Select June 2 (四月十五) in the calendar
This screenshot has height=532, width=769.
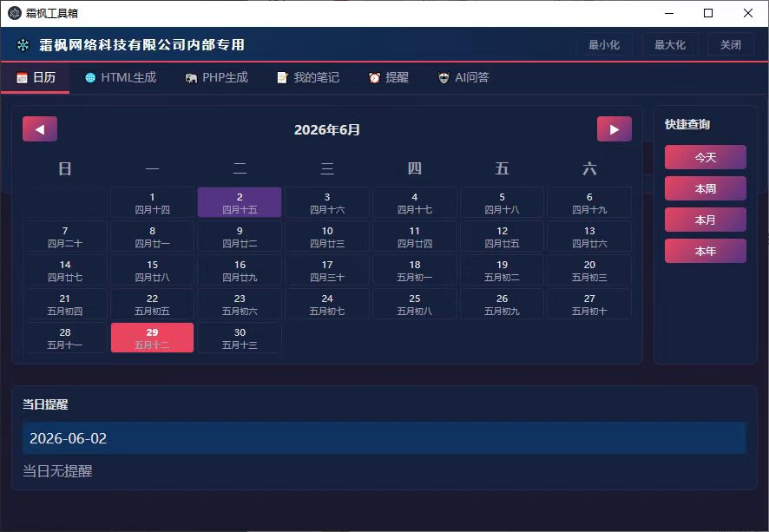240,202
